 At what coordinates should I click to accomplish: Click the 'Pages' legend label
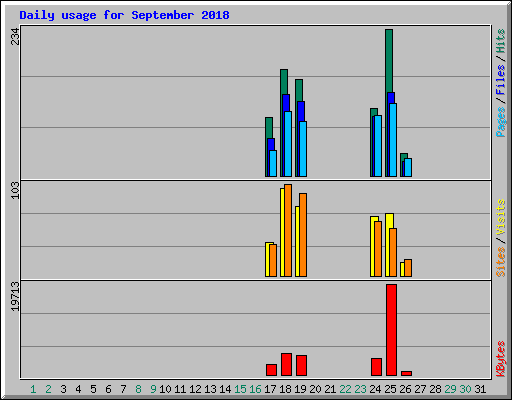501,122
